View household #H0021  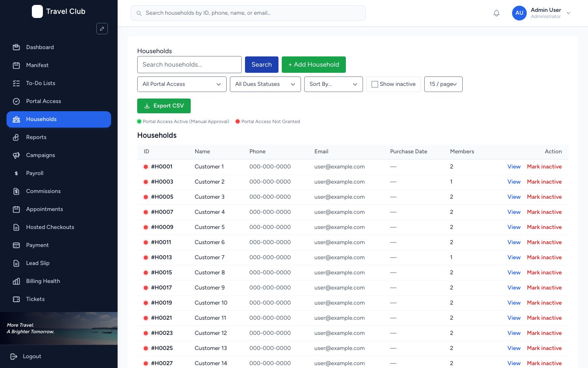tap(514, 318)
